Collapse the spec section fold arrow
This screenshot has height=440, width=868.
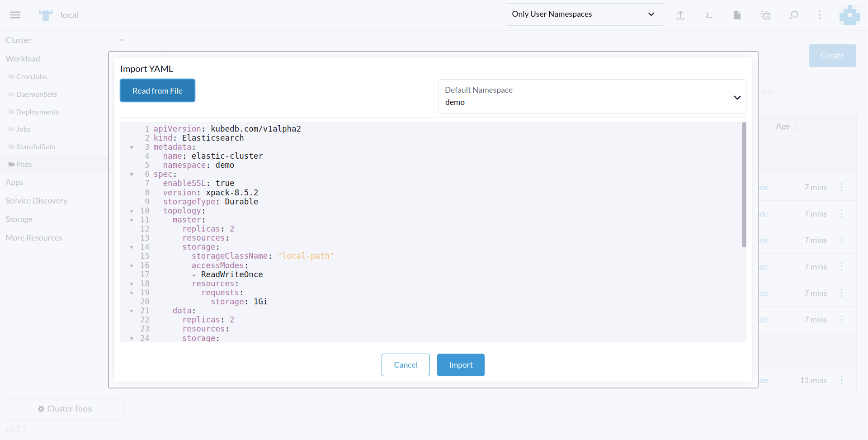[132, 175]
